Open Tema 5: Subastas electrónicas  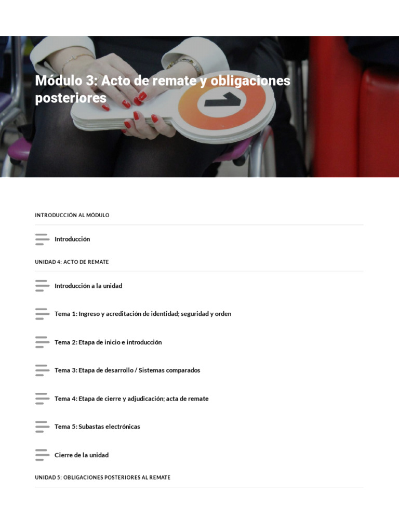pyautogui.click(x=97, y=427)
